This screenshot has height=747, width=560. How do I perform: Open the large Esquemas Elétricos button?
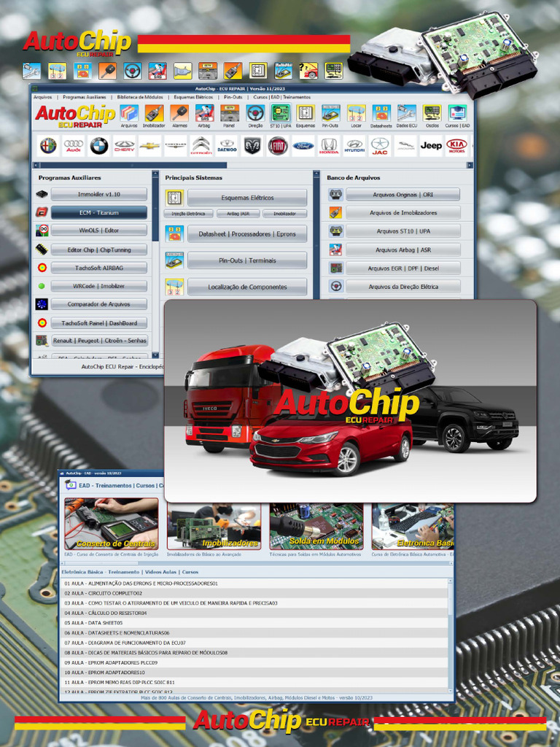coord(247,198)
